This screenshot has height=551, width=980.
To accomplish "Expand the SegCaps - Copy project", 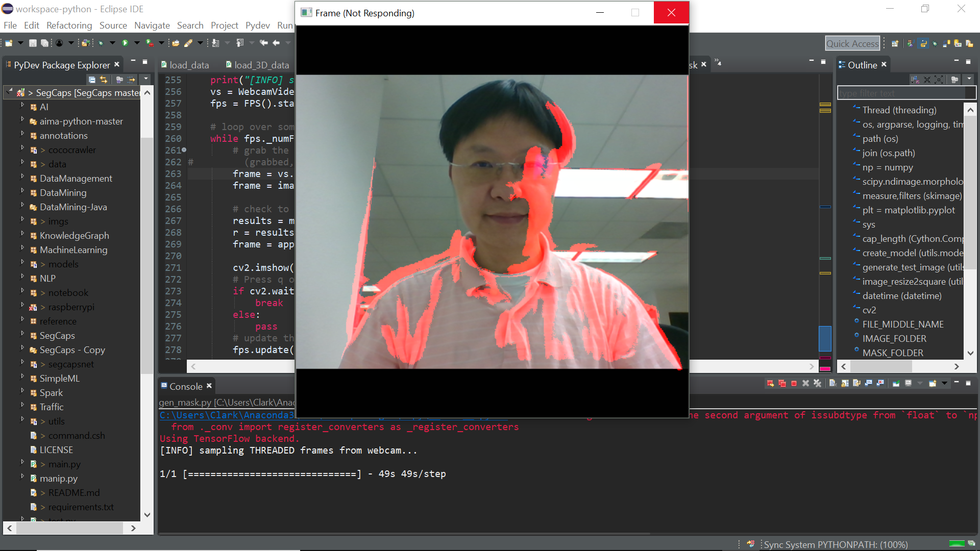I will [22, 348].
